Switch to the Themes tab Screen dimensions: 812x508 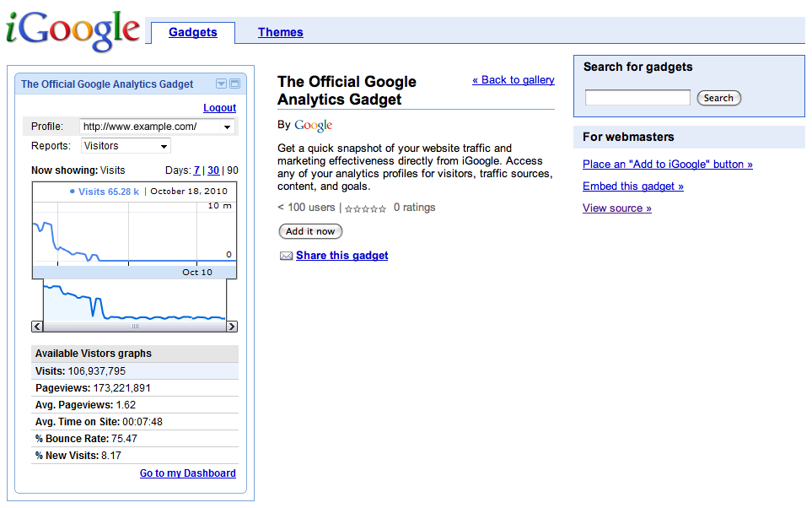click(x=280, y=32)
